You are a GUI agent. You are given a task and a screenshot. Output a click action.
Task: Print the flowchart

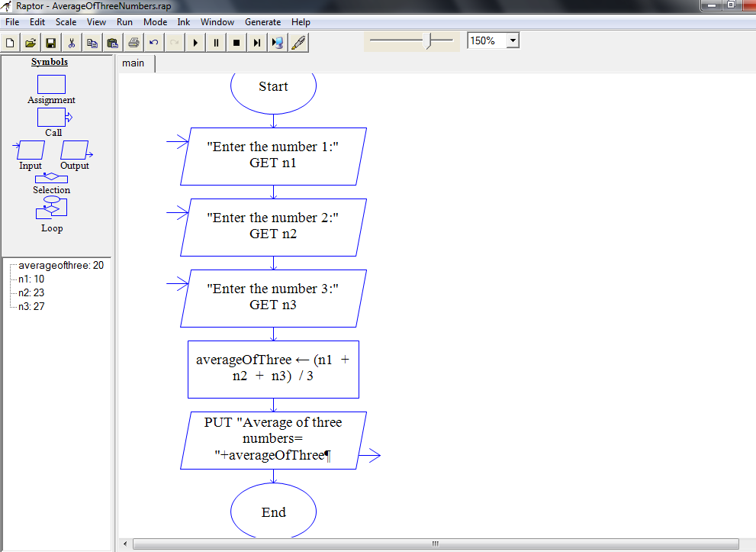134,42
